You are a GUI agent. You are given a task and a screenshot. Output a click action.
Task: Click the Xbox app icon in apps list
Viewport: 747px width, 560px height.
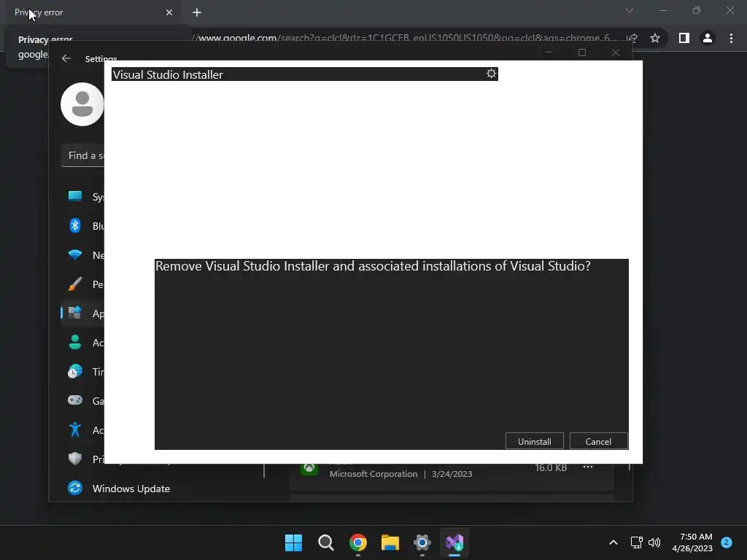pos(309,468)
